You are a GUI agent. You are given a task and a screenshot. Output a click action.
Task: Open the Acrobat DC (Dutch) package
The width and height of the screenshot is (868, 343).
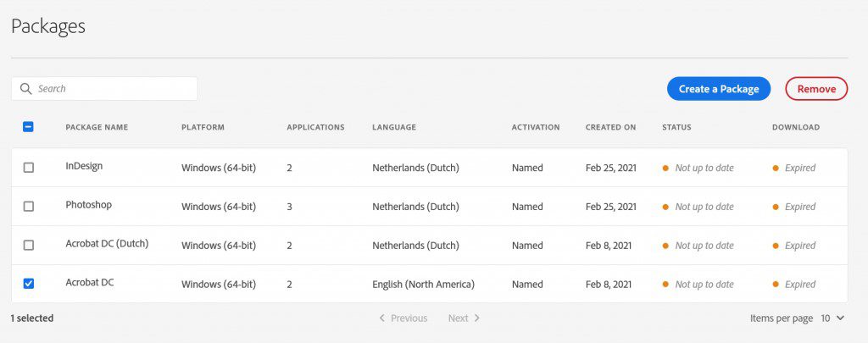[107, 244]
